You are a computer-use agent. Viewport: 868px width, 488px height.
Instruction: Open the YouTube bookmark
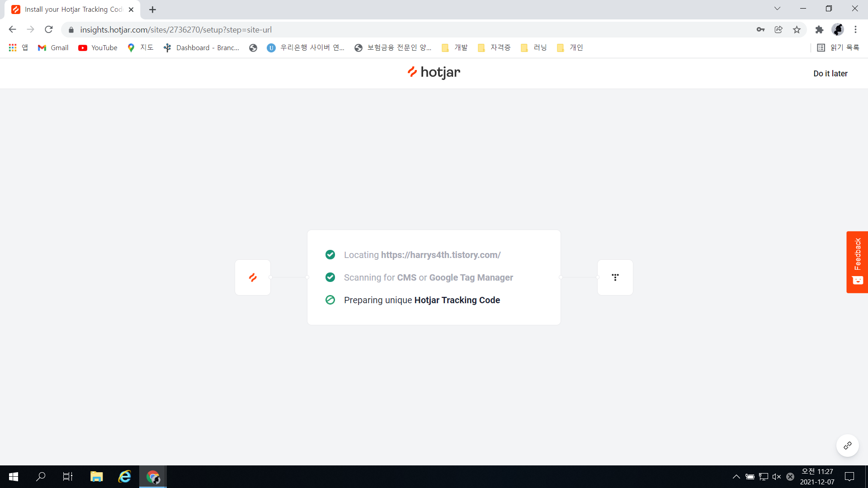[98, 48]
